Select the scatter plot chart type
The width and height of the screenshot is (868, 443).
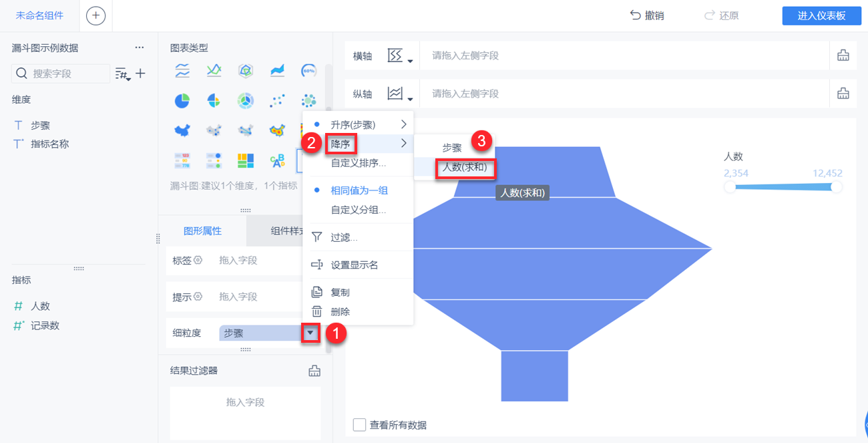(x=277, y=101)
